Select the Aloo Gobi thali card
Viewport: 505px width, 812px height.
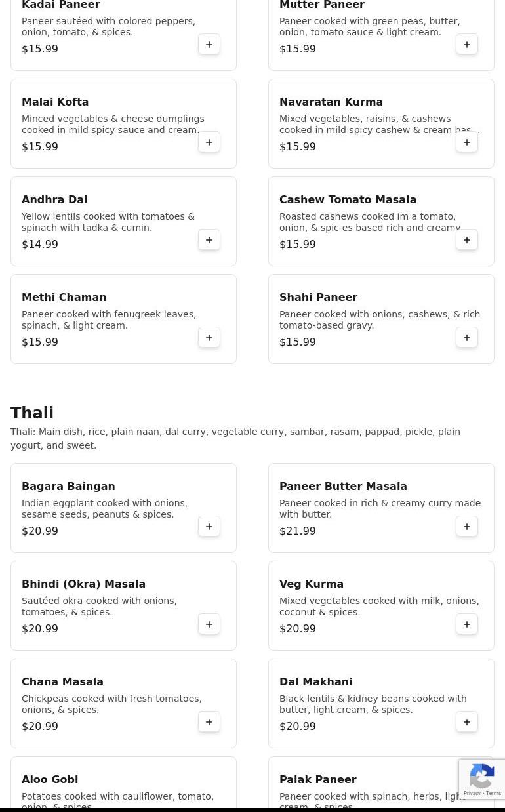point(123,784)
